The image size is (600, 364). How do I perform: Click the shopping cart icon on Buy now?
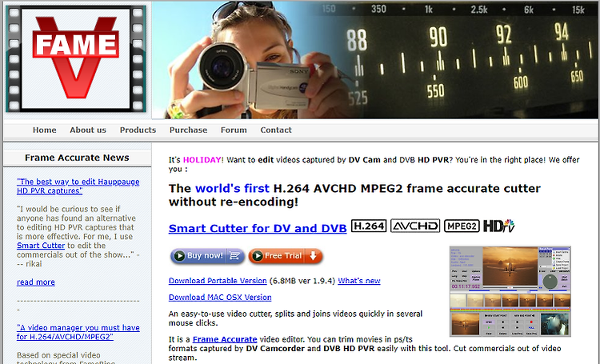point(235,256)
